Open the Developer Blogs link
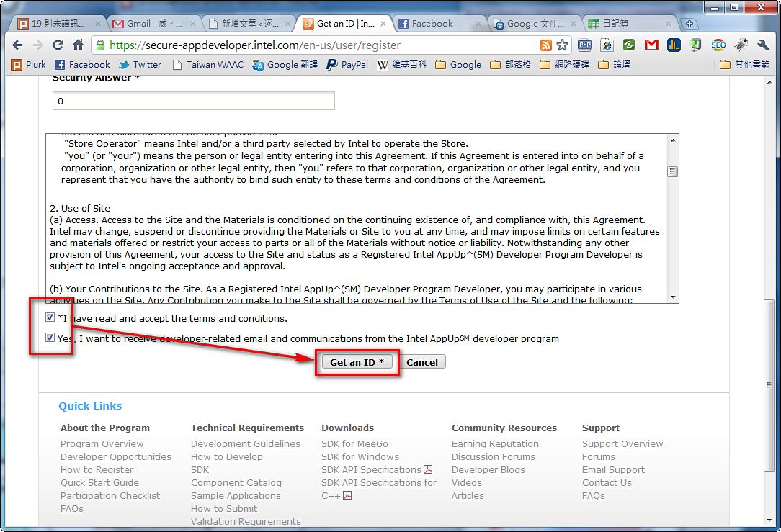 [x=488, y=470]
